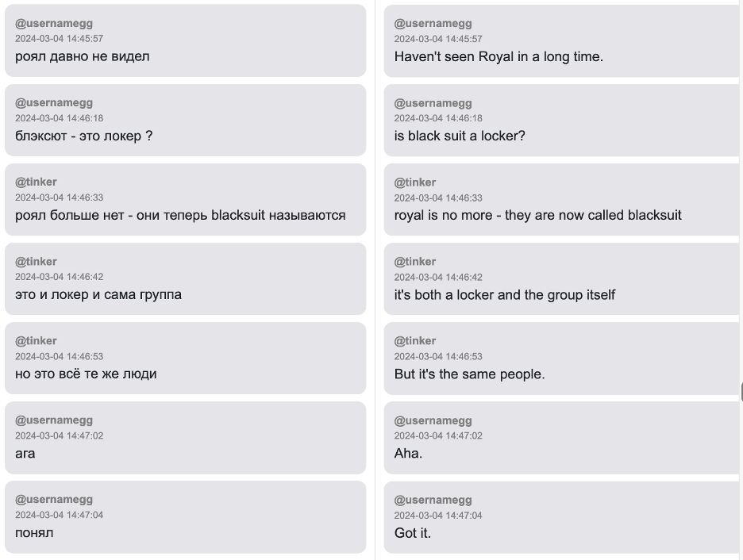Select the final message 'понял'

click(33, 532)
